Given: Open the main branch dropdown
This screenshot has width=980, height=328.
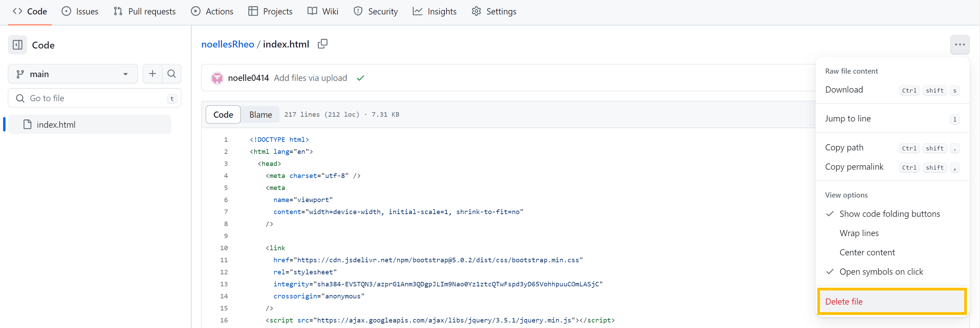Looking at the screenshot, I should (73, 74).
